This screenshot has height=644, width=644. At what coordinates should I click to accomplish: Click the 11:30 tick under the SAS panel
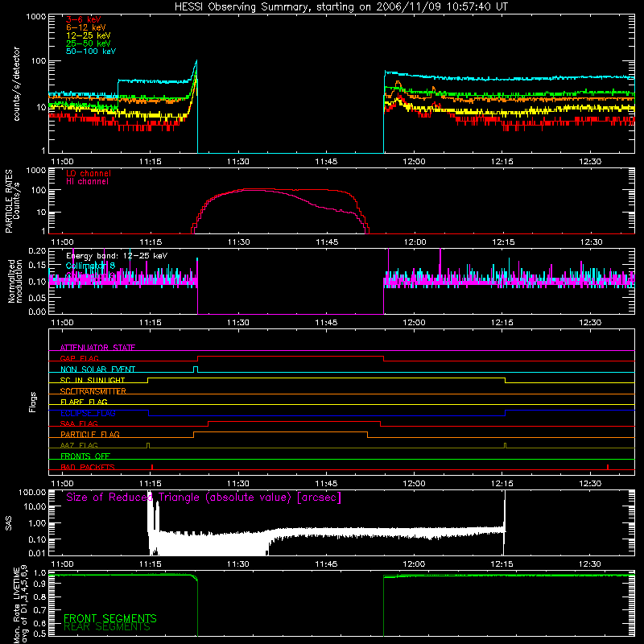[238, 564]
